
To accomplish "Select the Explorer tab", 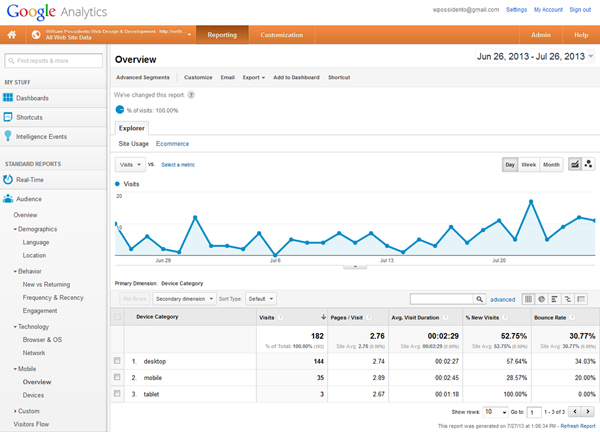I will [132, 128].
